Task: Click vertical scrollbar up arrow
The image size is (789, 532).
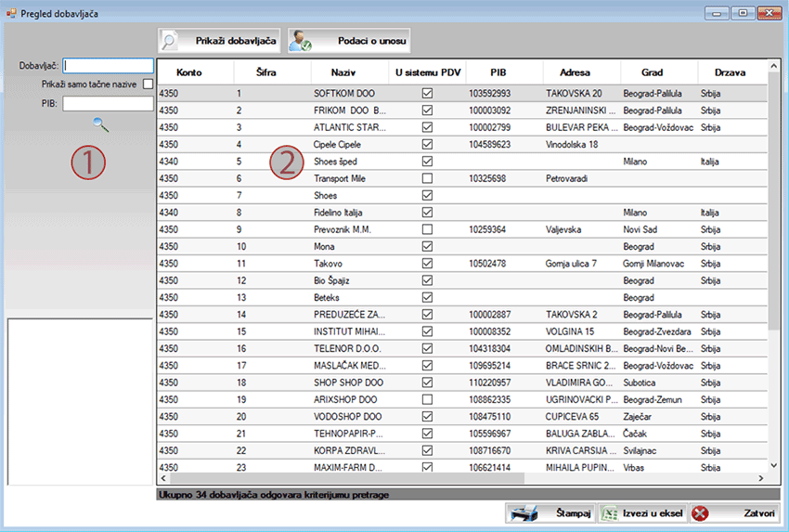Action: pos(774,66)
